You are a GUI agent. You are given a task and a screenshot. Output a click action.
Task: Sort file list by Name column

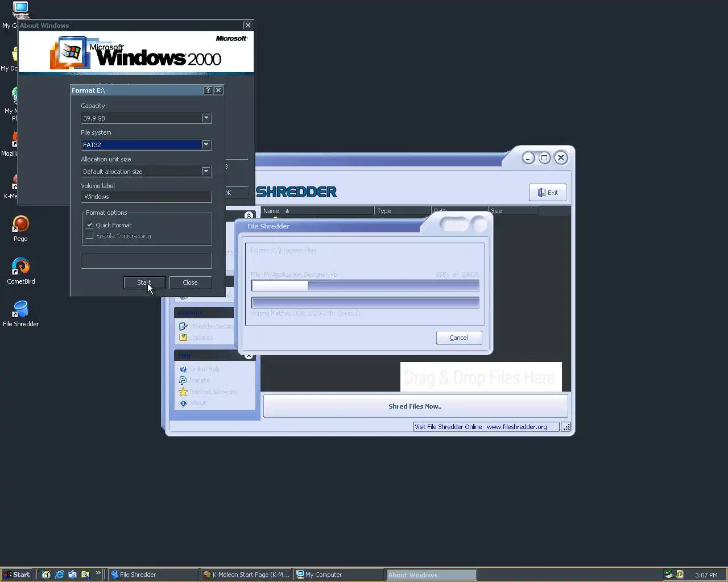click(x=317, y=211)
